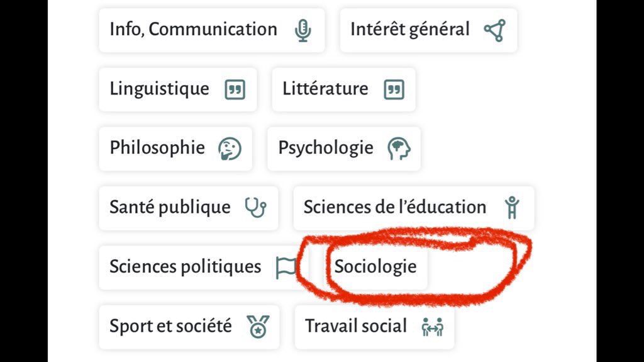The image size is (644, 362).
Task: Click the quote icon next to Linguistique
Action: pos(235,89)
